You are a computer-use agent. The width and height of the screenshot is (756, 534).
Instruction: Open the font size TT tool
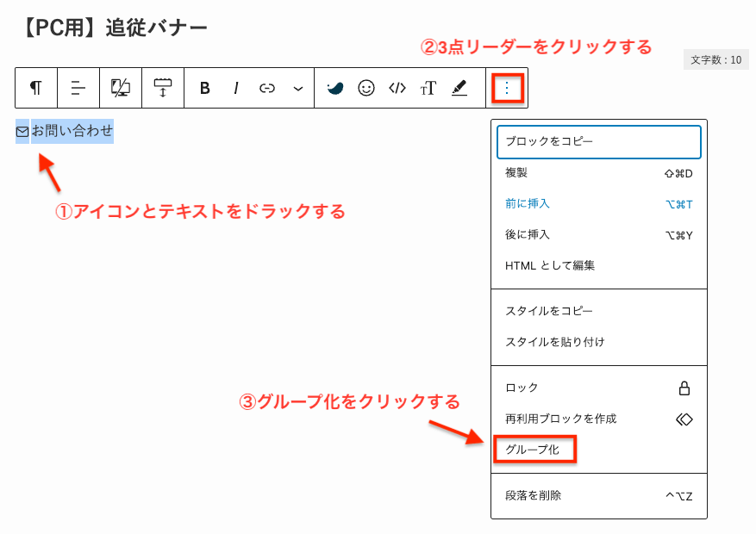pos(428,88)
